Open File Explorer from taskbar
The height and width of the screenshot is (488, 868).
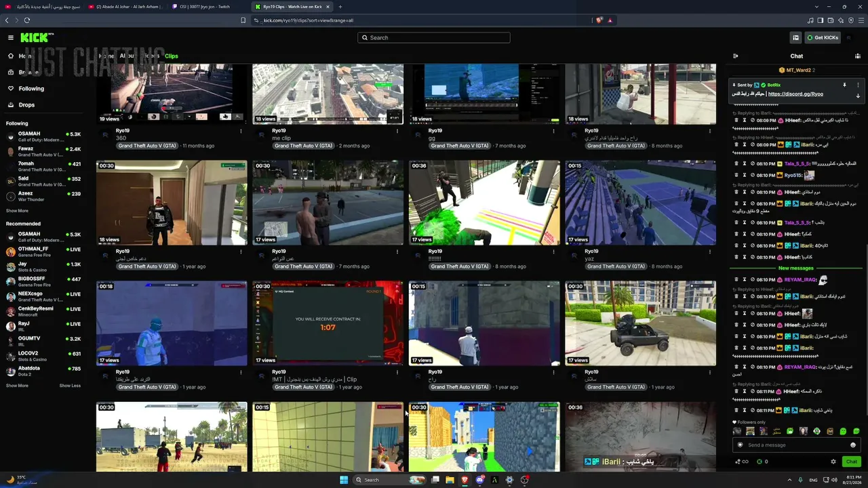450,480
